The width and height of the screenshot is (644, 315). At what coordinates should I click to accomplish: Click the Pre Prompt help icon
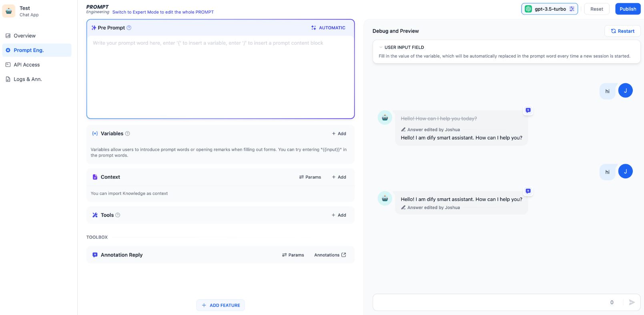pyautogui.click(x=129, y=28)
